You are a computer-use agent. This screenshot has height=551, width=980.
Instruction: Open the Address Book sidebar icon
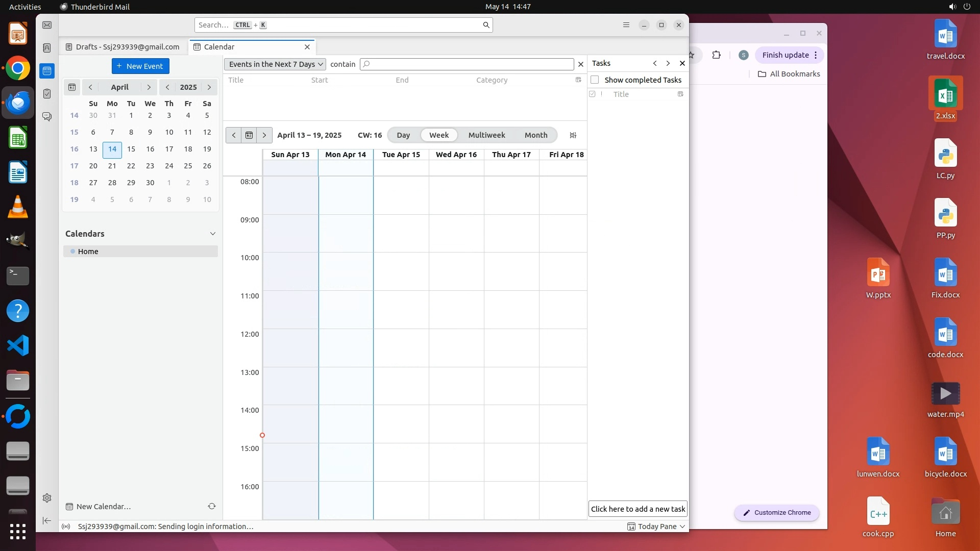pyautogui.click(x=47, y=48)
